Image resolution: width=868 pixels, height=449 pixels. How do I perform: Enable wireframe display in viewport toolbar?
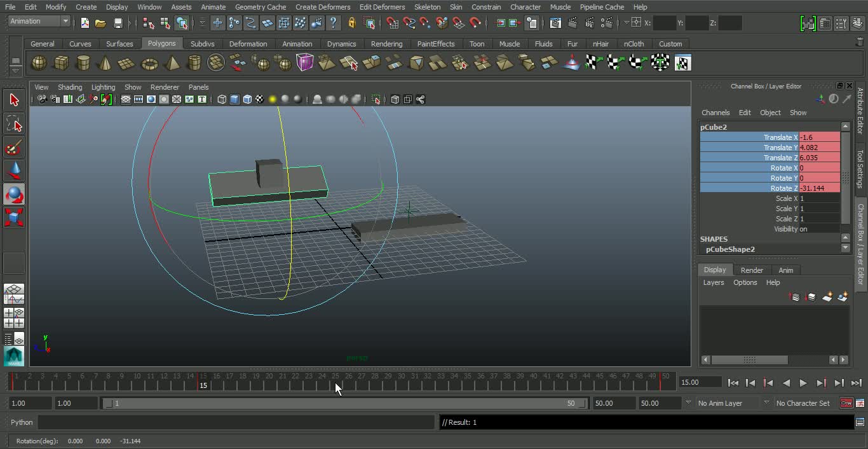(222, 99)
